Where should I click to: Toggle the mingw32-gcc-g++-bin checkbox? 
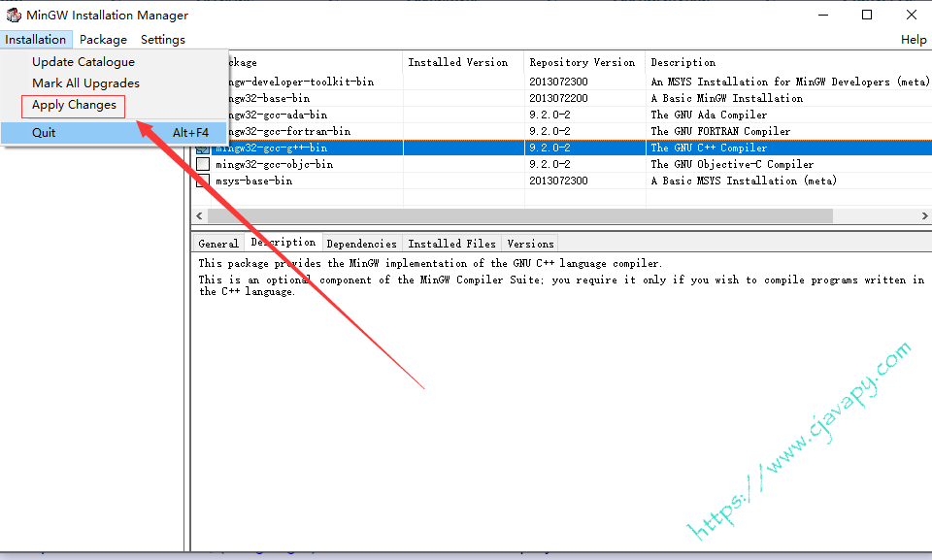click(x=203, y=148)
